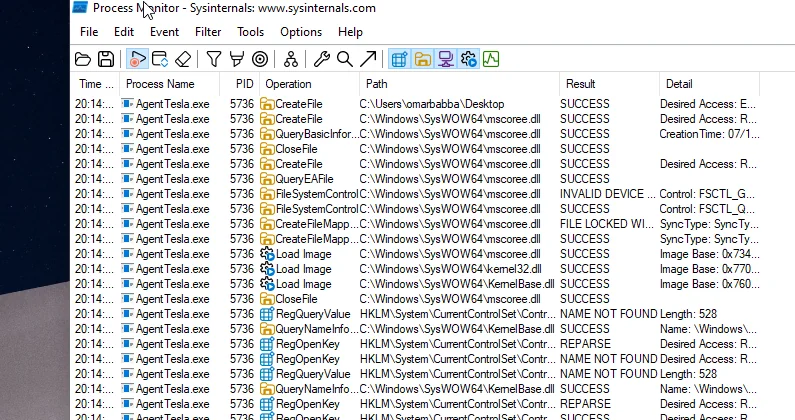
Task: Open event properties using the wrench icon
Action: 321,59
